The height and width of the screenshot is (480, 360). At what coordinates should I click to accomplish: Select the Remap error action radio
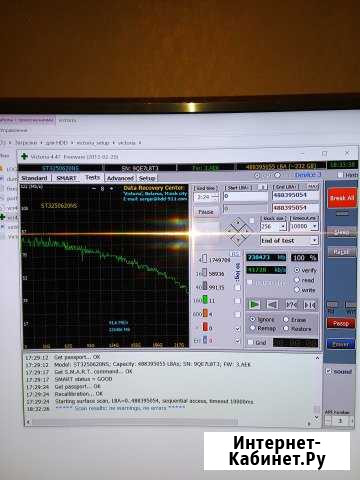pyautogui.click(x=253, y=328)
